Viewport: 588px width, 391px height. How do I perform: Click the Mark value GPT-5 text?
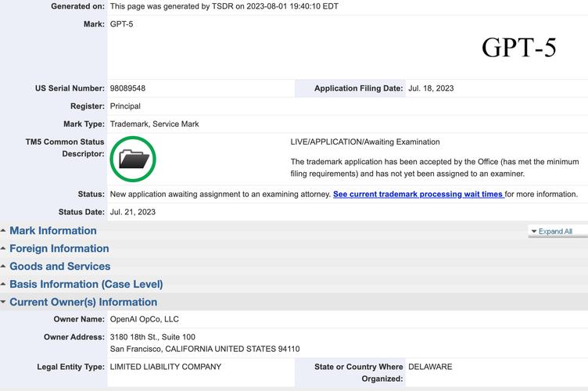121,24
